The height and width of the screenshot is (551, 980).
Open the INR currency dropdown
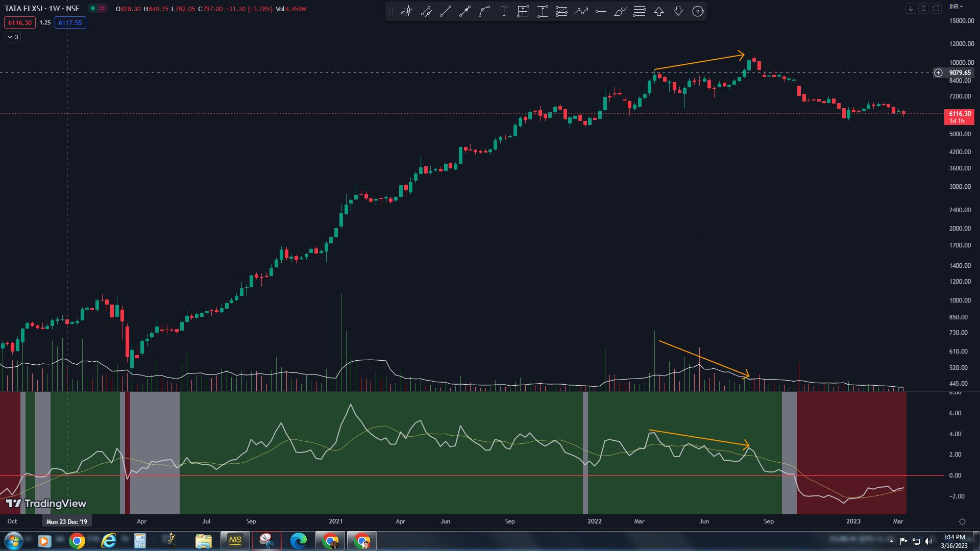[956, 7]
